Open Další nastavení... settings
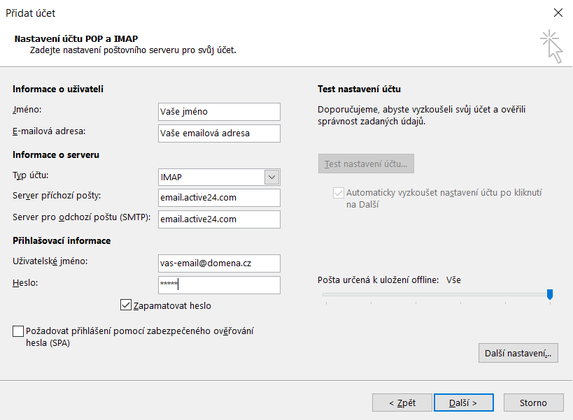Image resolution: width=573 pixels, height=420 pixels. pyautogui.click(x=518, y=353)
